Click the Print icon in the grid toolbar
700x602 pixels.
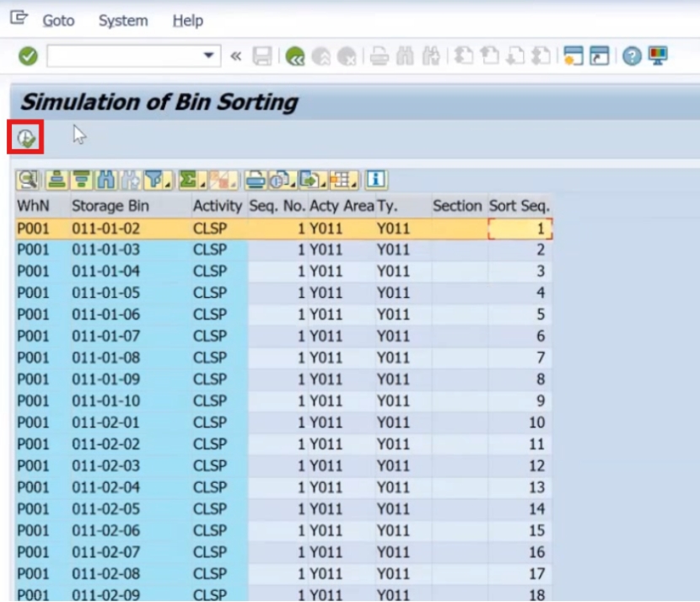(x=256, y=180)
